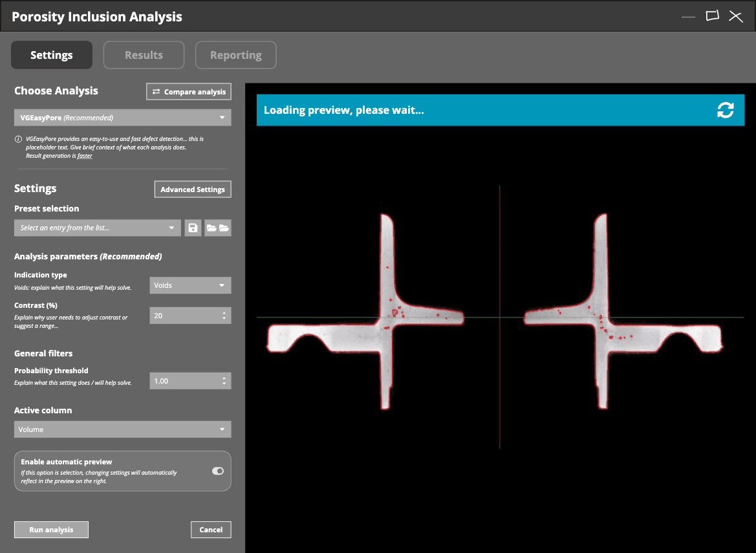Click the 'Choose Analysis' heading
Screen dimensions: 756x553
coord(56,91)
